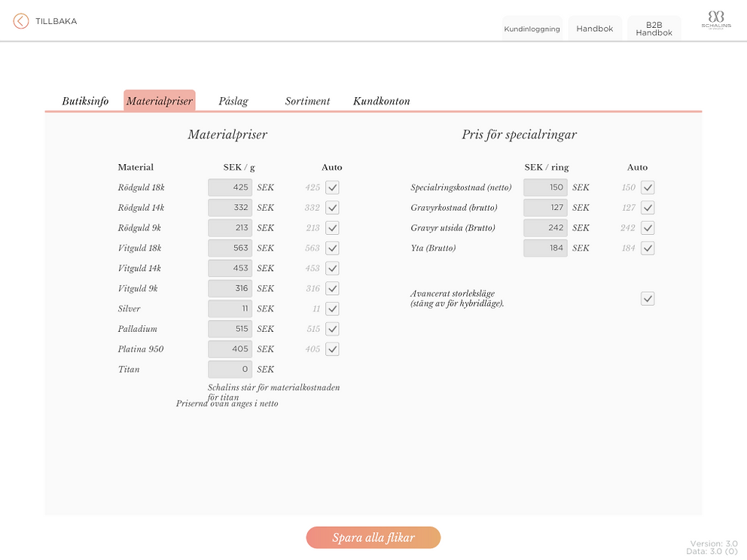Toggle Auto checkbox for Rödguld 18k
Viewport: 747px width, 560px height.
pos(332,187)
